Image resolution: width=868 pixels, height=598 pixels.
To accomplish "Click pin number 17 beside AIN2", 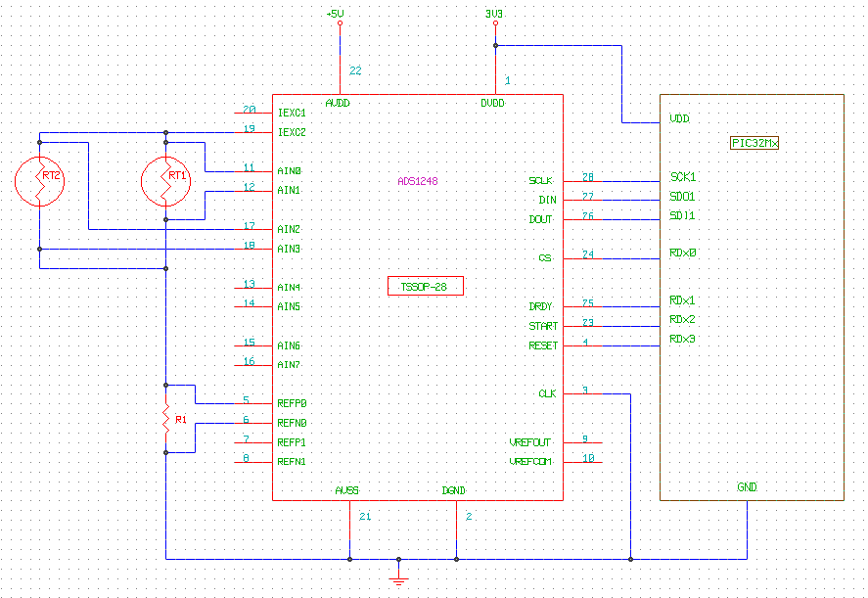I will pyautogui.click(x=250, y=226).
